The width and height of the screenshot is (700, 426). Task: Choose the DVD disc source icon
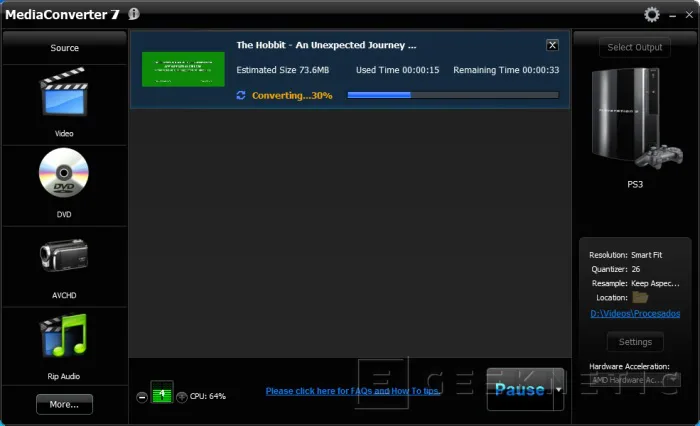(64, 173)
